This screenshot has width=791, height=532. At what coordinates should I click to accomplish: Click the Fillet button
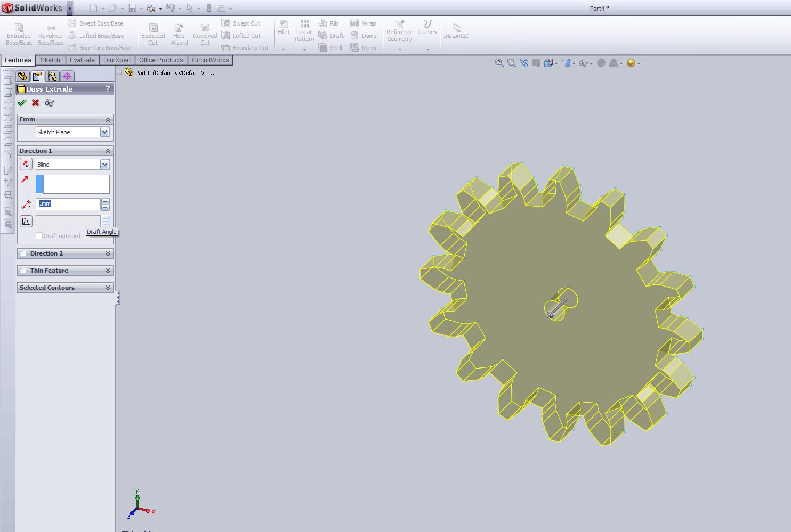[284, 28]
